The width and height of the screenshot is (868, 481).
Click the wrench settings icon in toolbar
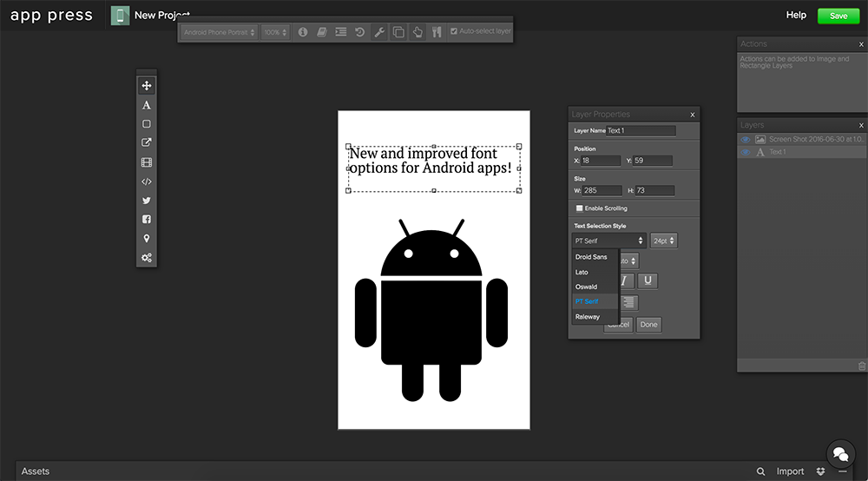pos(379,32)
